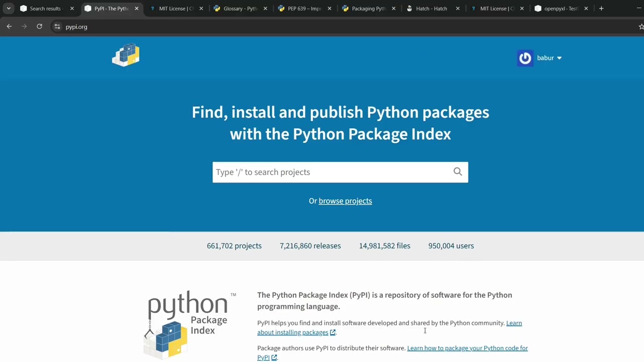The height and width of the screenshot is (362, 644).
Task: Close the Packaging Python tab
Action: (x=393, y=9)
